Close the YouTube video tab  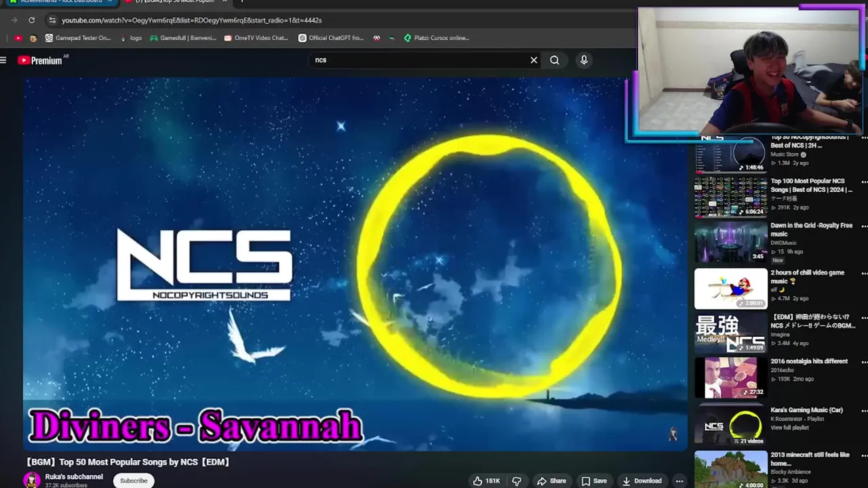pyautogui.click(x=224, y=2)
